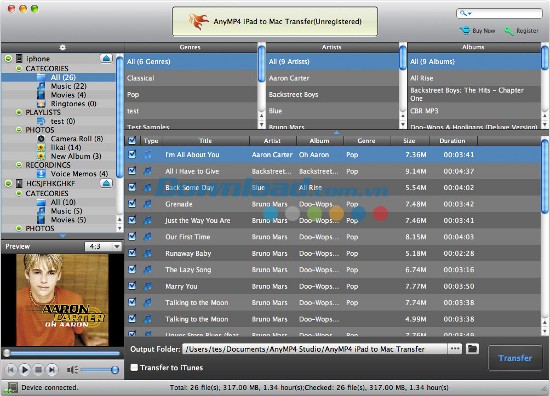Stop preview playback
Screen dimensions: 550x396
[x=39, y=369]
